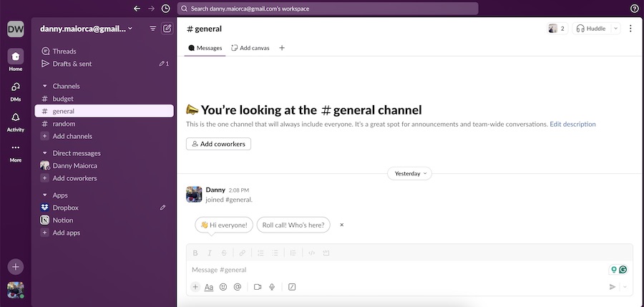Go forward with the right arrow

(x=151, y=8)
